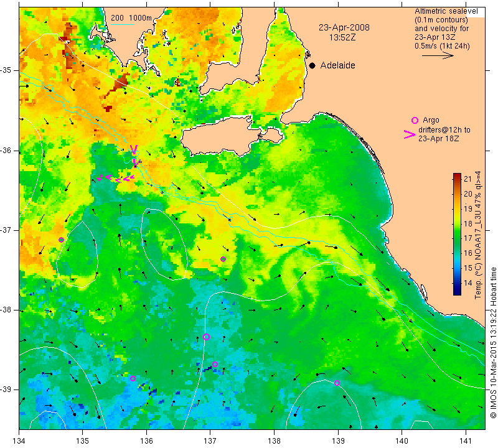498x448 pixels.
Task: Click the Argo float marker near 134.7E, 37.1S
Action: (x=61, y=240)
